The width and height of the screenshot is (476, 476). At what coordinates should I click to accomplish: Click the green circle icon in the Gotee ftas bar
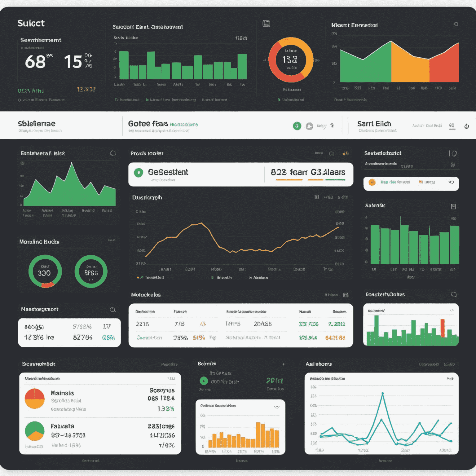click(297, 126)
